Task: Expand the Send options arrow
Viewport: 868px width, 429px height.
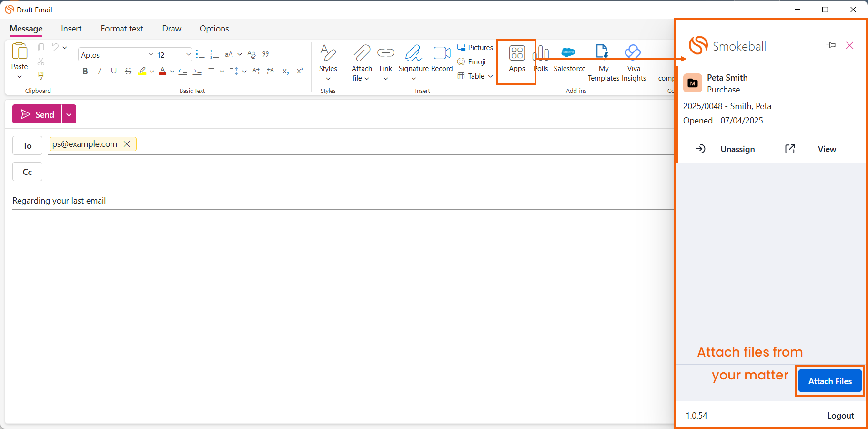Action: (69, 114)
